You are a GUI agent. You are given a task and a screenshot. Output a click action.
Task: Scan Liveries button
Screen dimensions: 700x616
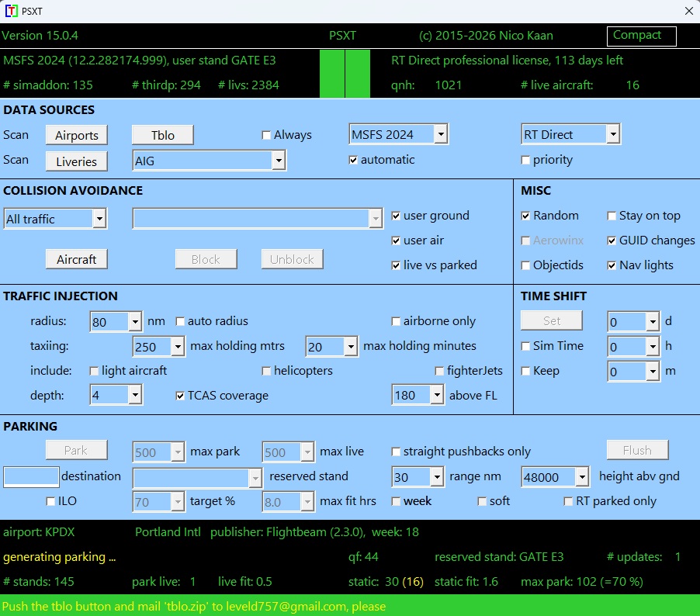[x=76, y=161]
